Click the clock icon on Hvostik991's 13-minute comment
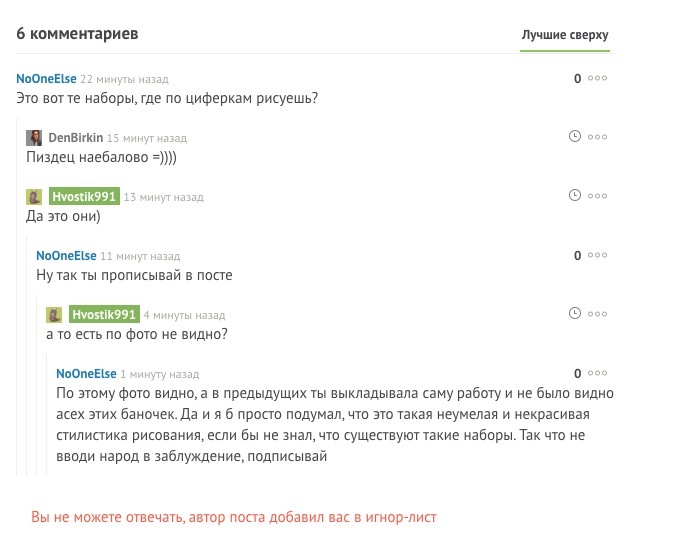690x536 pixels. (574, 196)
